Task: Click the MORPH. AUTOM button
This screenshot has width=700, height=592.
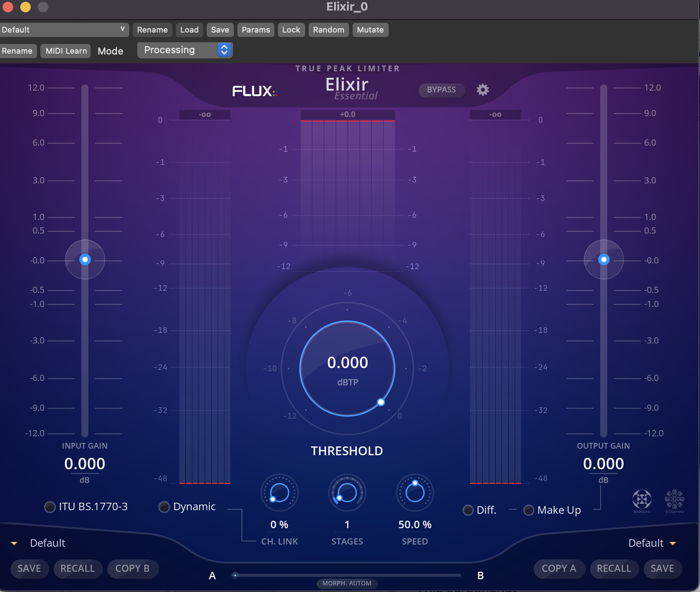Action: tap(347, 583)
